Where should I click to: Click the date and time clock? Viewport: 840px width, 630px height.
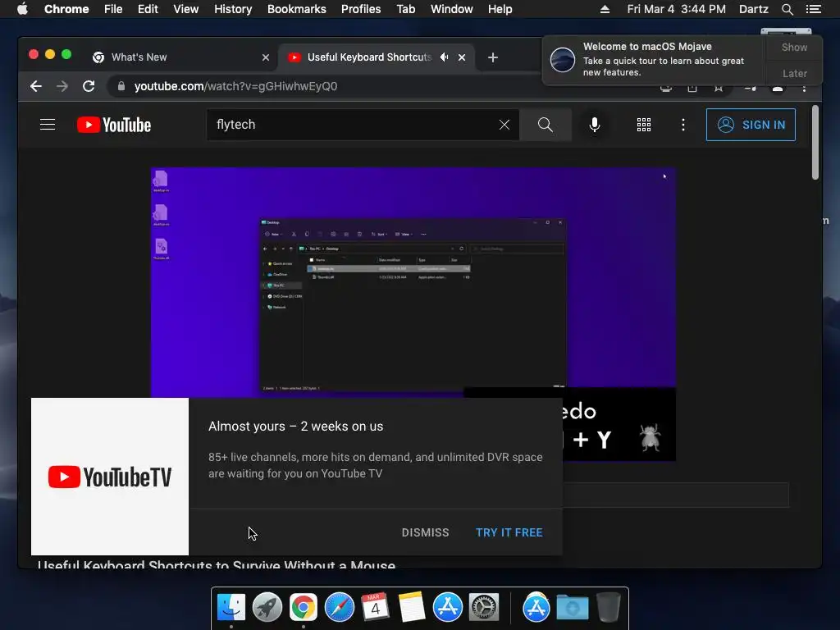677,9
